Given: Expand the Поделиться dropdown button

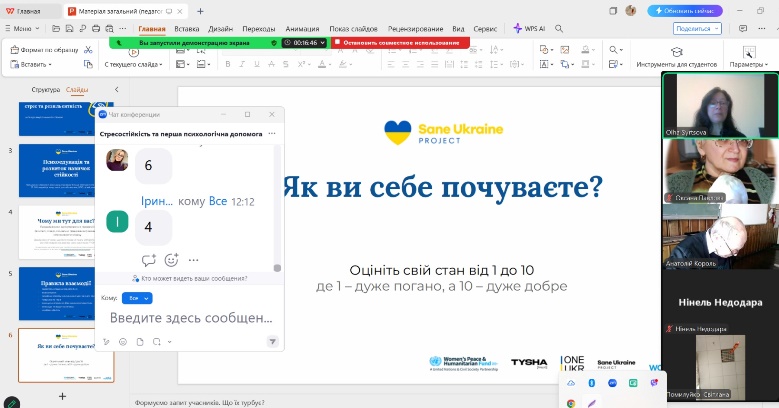Looking at the screenshot, I should tap(697, 29).
